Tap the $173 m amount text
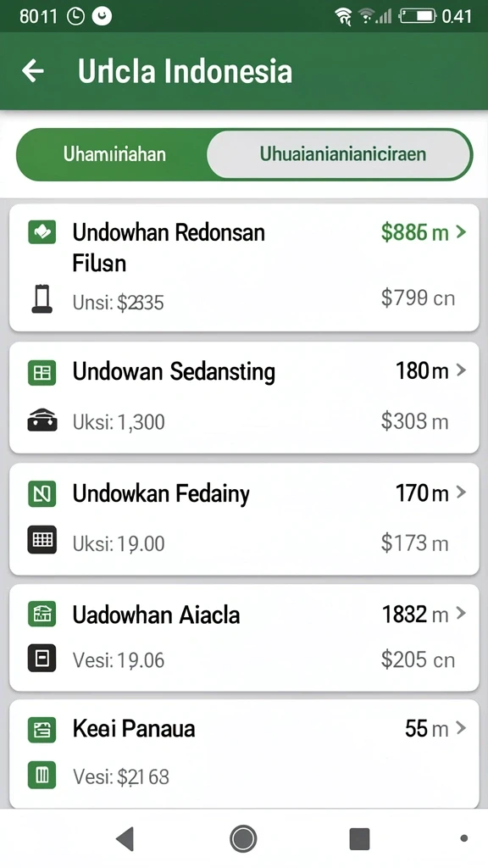The image size is (488, 868). (413, 543)
